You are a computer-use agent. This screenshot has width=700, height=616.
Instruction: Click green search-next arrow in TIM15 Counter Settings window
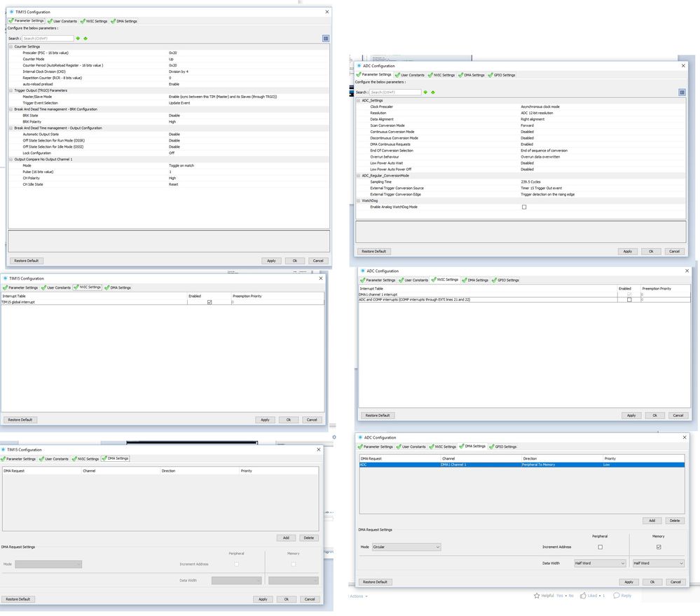78,39
